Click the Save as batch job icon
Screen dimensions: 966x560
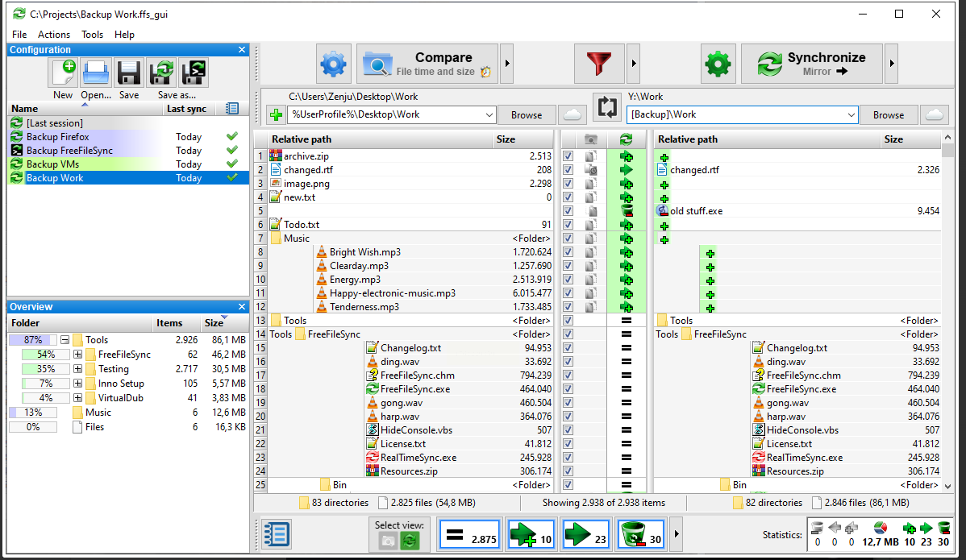tap(194, 73)
